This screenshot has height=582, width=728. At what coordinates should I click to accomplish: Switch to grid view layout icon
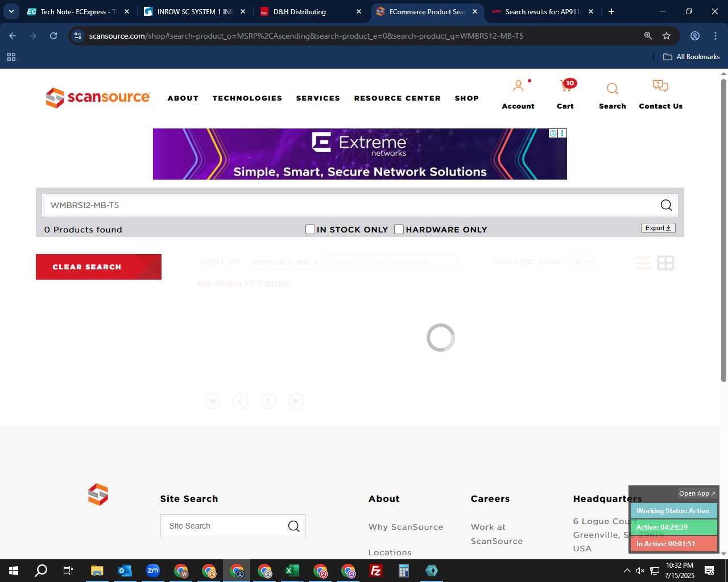pyautogui.click(x=665, y=263)
